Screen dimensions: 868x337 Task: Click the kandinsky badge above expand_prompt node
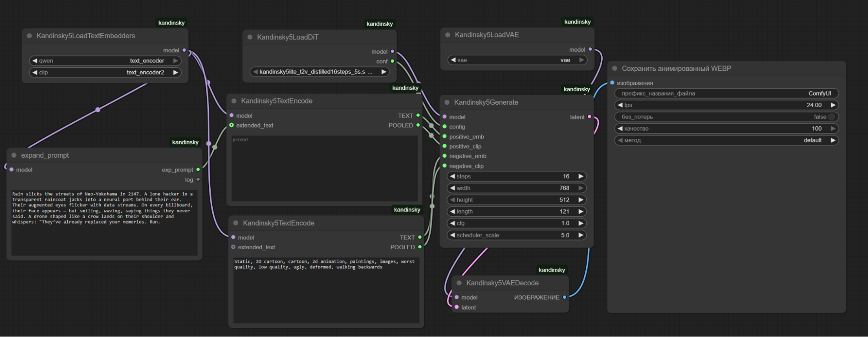pyautogui.click(x=185, y=142)
